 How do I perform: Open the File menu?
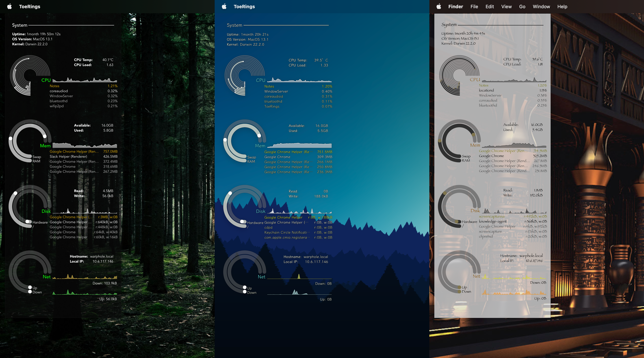474,6
